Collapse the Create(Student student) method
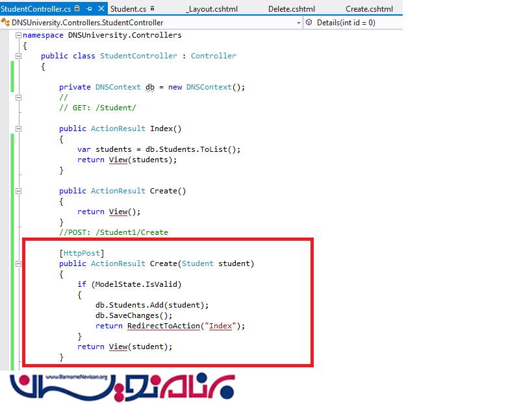The width and height of the screenshot is (532, 403). pyautogui.click(x=18, y=263)
